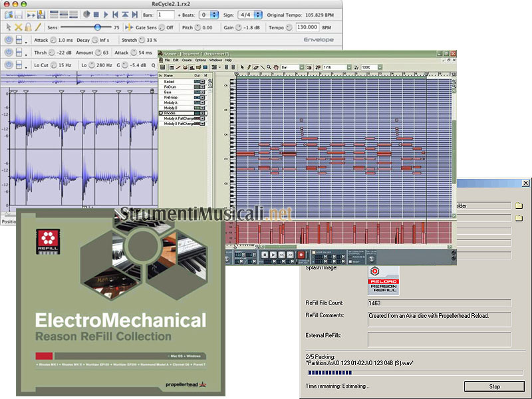Open the Create menu in Reason

187,60
